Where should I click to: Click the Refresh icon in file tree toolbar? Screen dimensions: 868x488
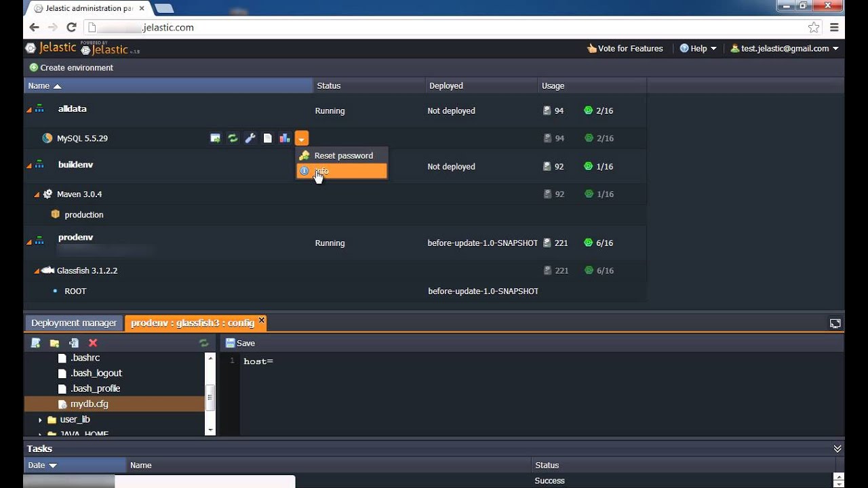[203, 343]
